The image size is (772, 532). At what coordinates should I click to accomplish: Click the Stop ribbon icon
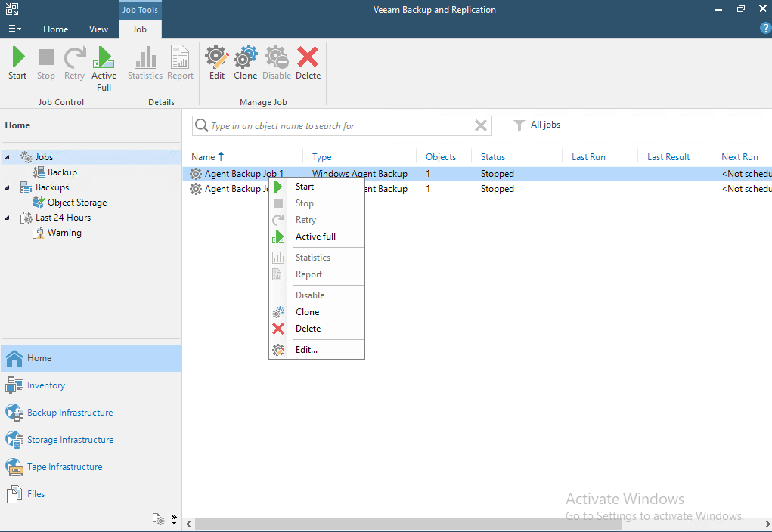pyautogui.click(x=46, y=63)
